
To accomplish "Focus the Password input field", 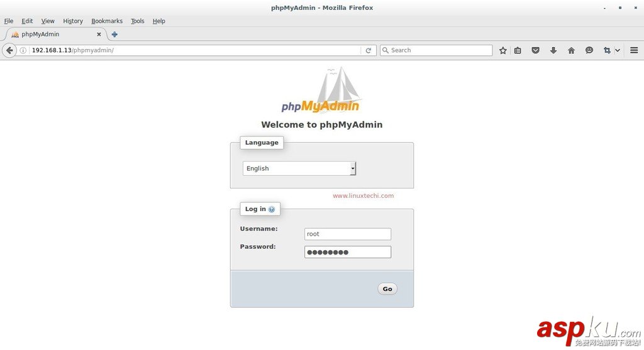I will [347, 252].
